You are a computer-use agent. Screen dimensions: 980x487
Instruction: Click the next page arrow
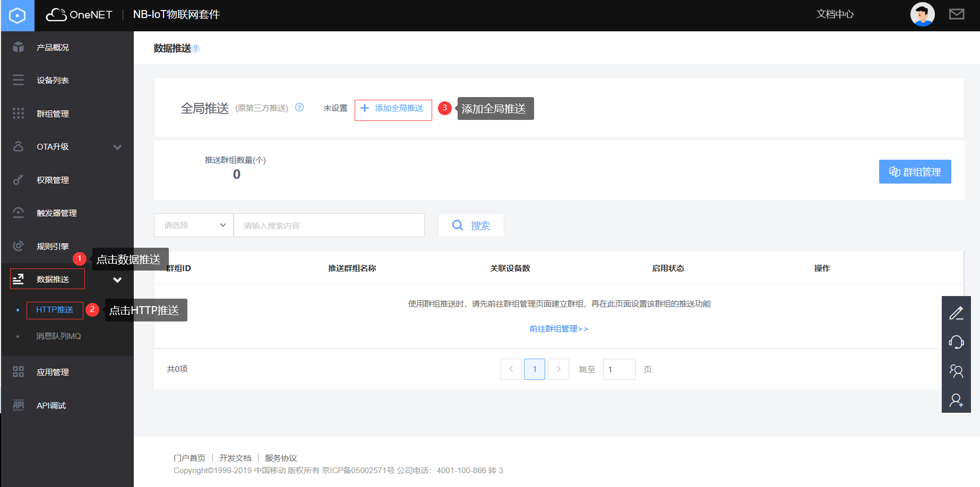click(x=558, y=369)
